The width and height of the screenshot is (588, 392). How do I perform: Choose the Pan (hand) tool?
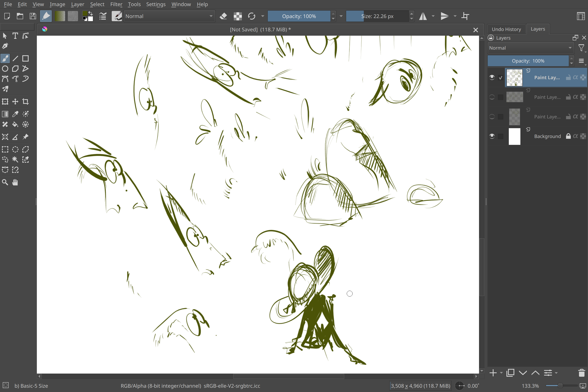(x=15, y=182)
